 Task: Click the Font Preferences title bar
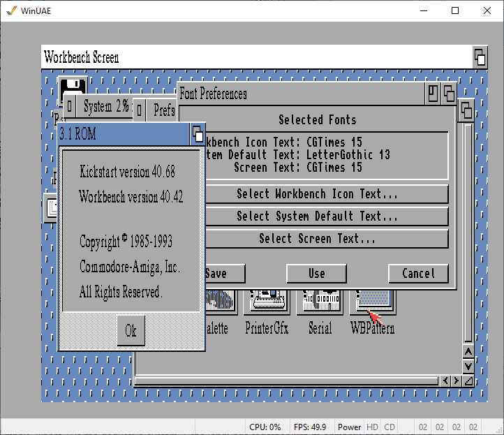(302, 94)
